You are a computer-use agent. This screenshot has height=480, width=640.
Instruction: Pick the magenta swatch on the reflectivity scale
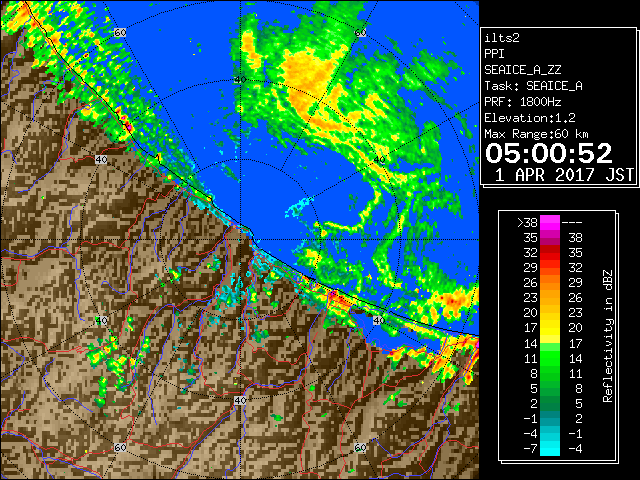click(550, 223)
